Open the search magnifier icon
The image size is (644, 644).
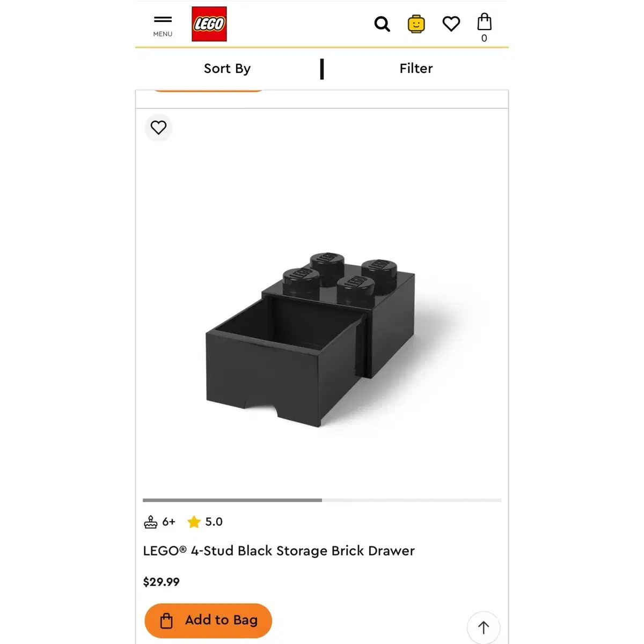click(x=382, y=24)
